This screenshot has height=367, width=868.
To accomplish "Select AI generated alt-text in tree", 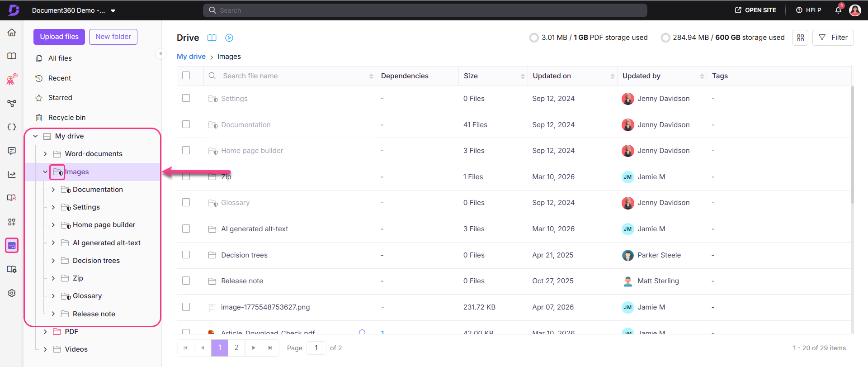I will 107,243.
